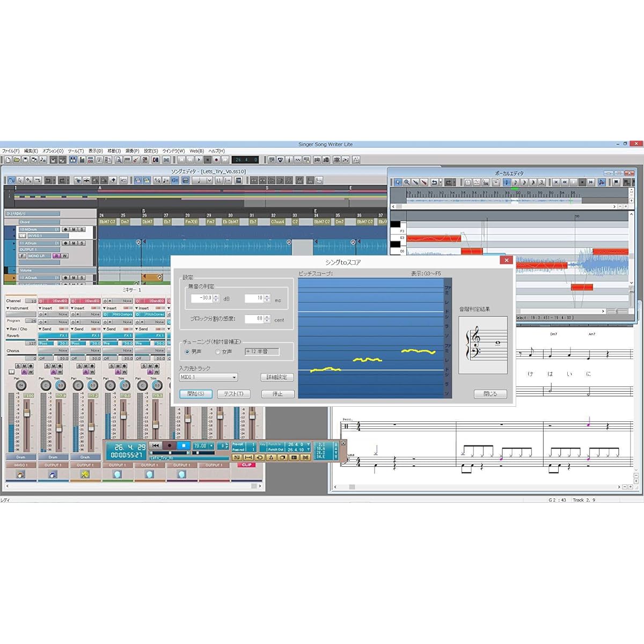Image resolution: width=644 pixels, height=644 pixels.
Task: Click the loop icon in transport panel
Action: tap(260, 457)
